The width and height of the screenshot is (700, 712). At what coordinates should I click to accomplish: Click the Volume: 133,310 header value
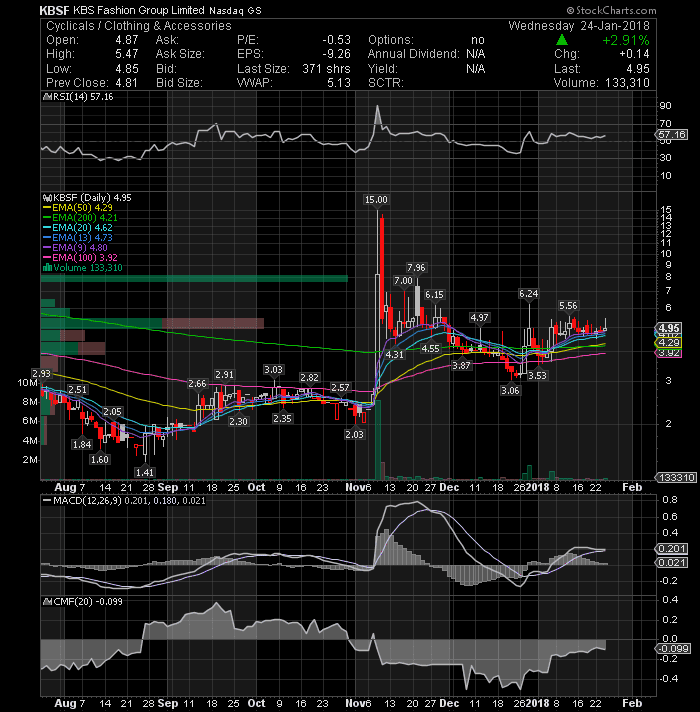(x=627, y=83)
